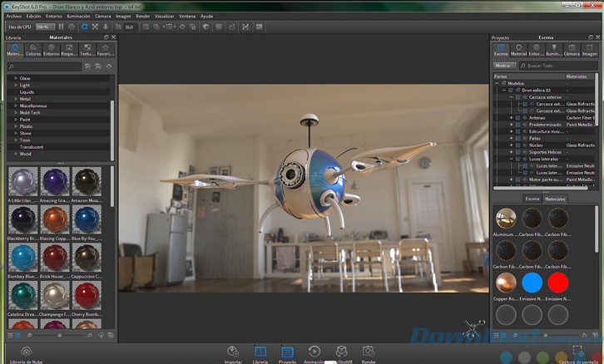Uncheck visibility of Luces laterales
Viewport: 604px width, 364px height.
[517, 159]
